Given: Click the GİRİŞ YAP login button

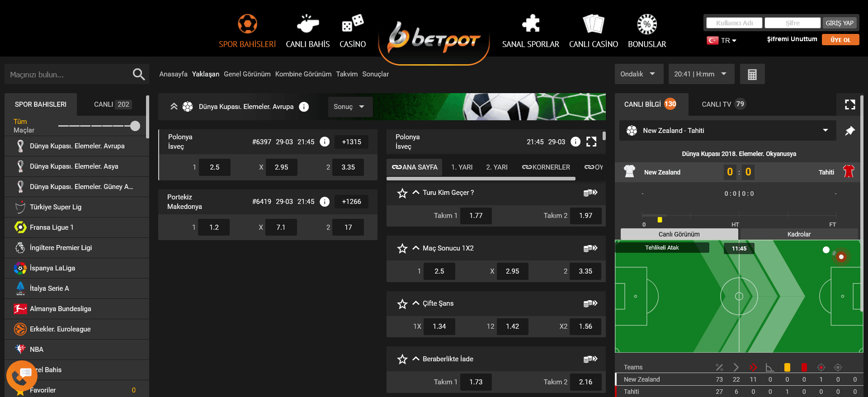Looking at the screenshot, I should [840, 23].
